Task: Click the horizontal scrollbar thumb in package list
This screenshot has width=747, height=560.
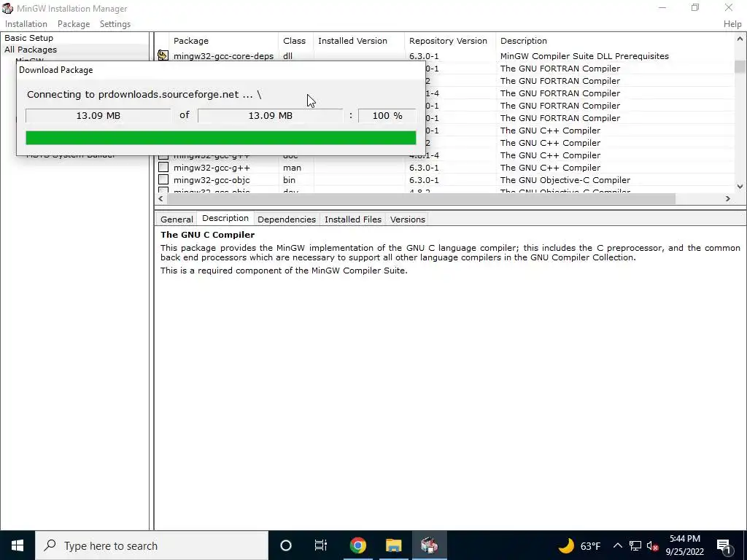Action: 421,198
